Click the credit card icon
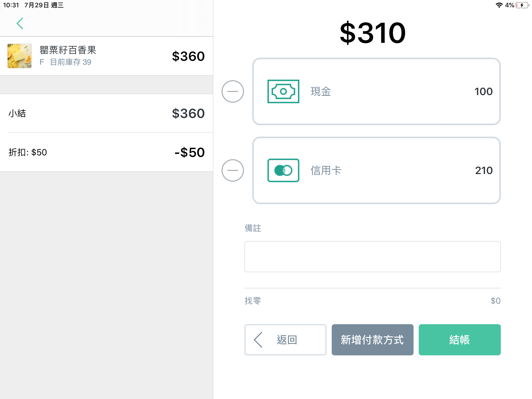Screen dimensions: 532x399 (283, 170)
